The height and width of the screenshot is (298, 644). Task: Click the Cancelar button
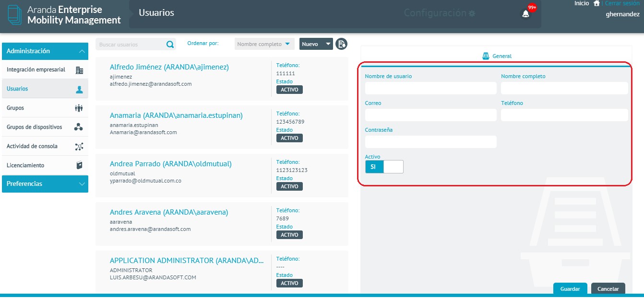pos(608,289)
